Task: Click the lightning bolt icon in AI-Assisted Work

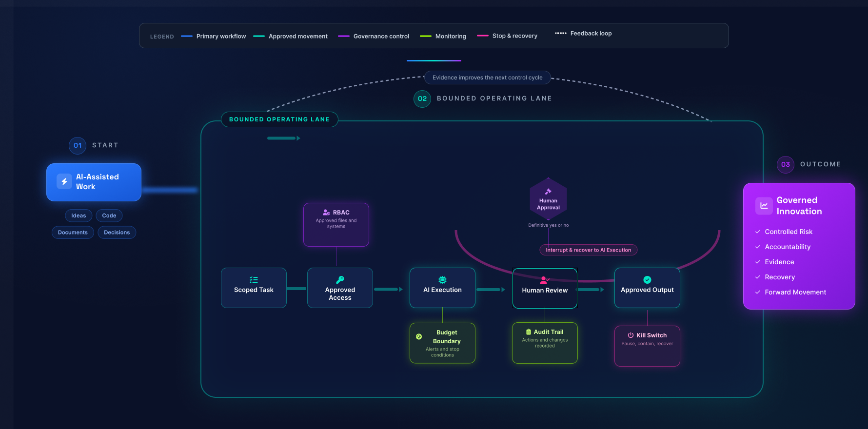Action: (x=64, y=181)
